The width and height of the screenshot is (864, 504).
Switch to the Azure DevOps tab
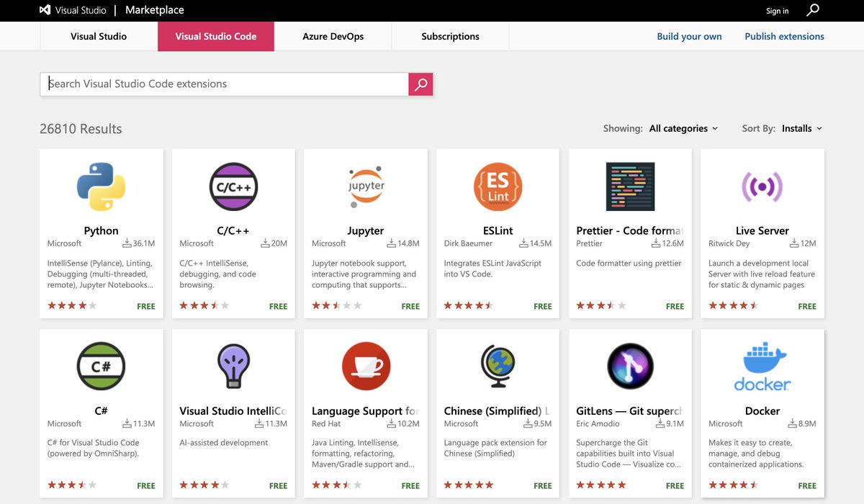[x=333, y=36]
